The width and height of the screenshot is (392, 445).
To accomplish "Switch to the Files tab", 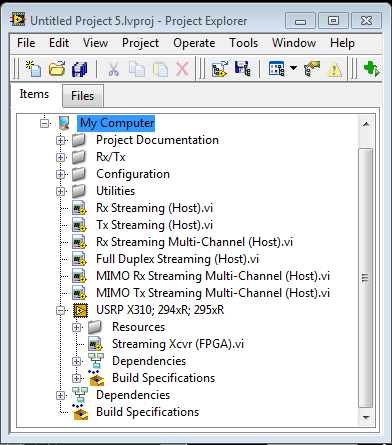I will (x=83, y=96).
